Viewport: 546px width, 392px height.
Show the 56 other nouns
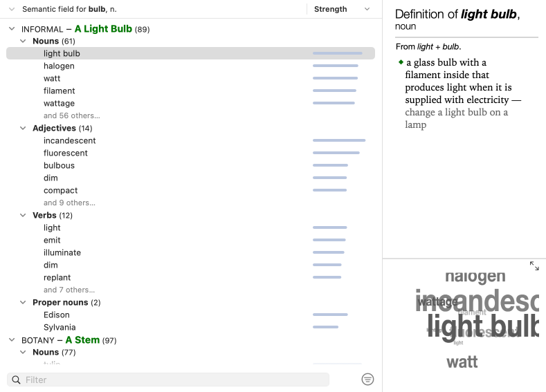71,115
